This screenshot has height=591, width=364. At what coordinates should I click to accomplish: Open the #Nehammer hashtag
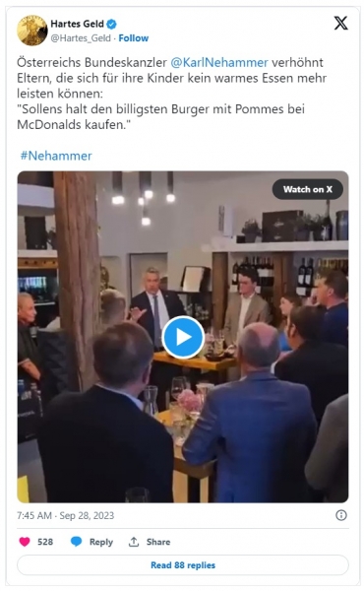pos(56,156)
